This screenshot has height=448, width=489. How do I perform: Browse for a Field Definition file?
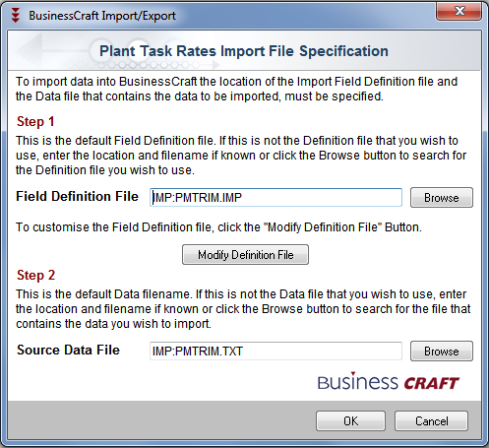pos(442,198)
